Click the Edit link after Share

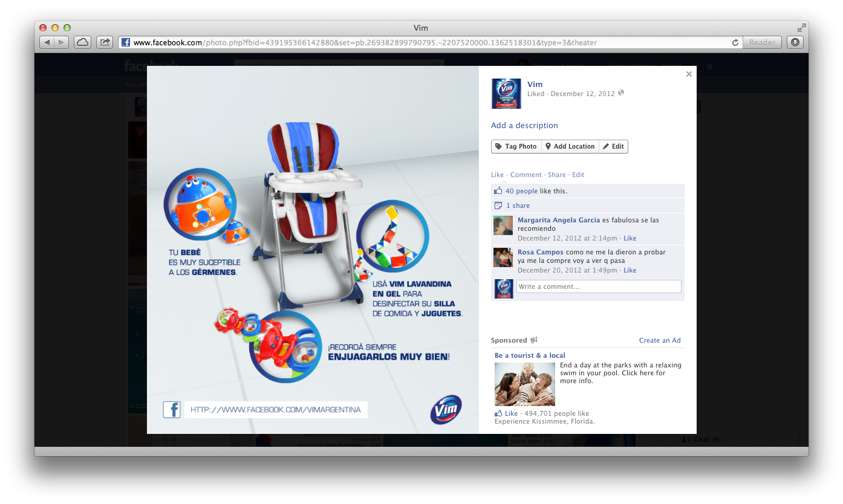[578, 175]
